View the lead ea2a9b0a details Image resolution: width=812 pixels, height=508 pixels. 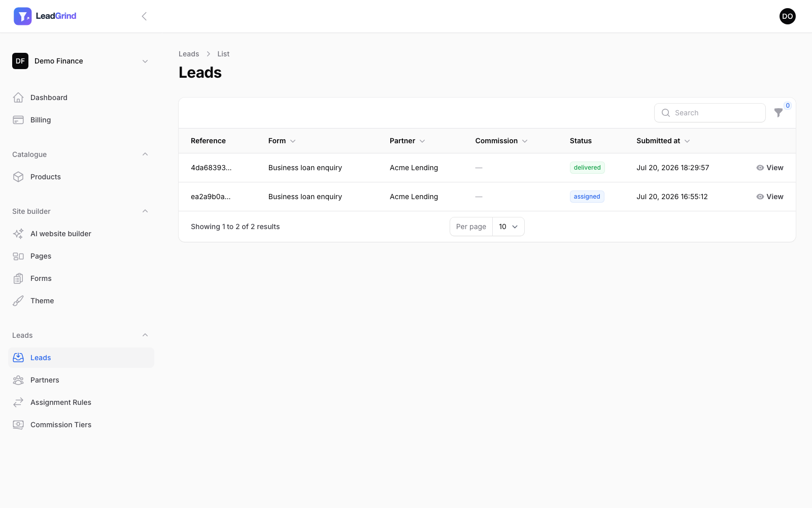pos(770,197)
